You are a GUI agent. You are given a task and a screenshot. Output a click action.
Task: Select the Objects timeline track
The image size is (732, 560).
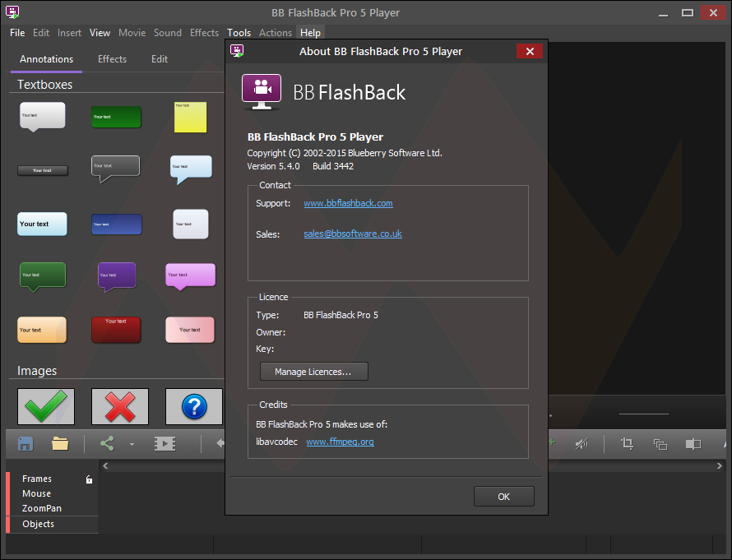(39, 524)
